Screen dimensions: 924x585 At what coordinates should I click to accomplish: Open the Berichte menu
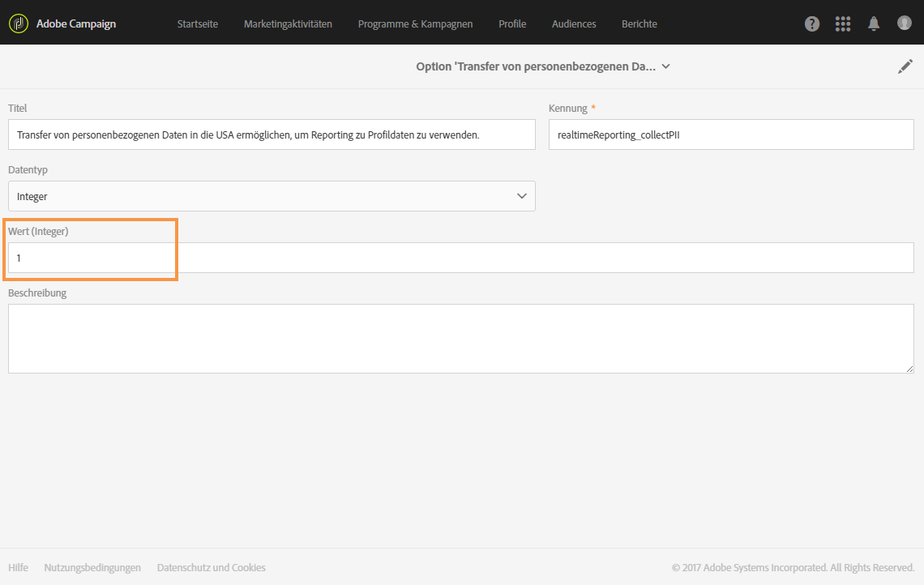pyautogui.click(x=640, y=24)
